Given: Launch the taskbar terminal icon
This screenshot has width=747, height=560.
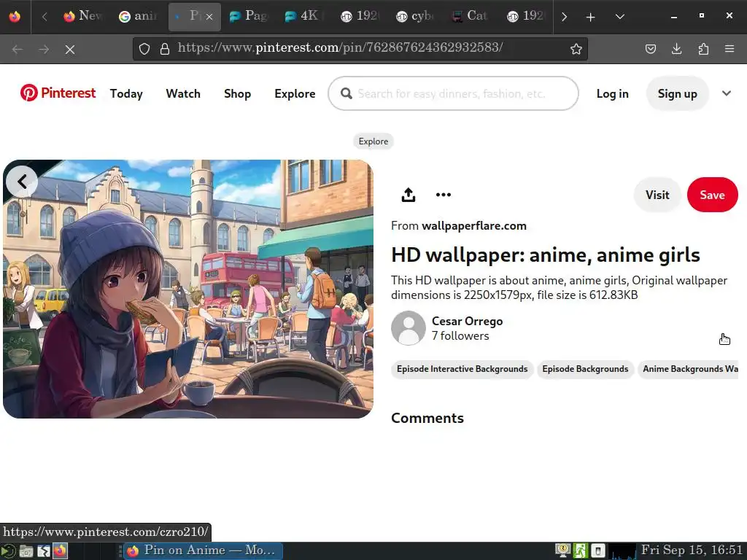Looking at the screenshot, I should 43,551.
